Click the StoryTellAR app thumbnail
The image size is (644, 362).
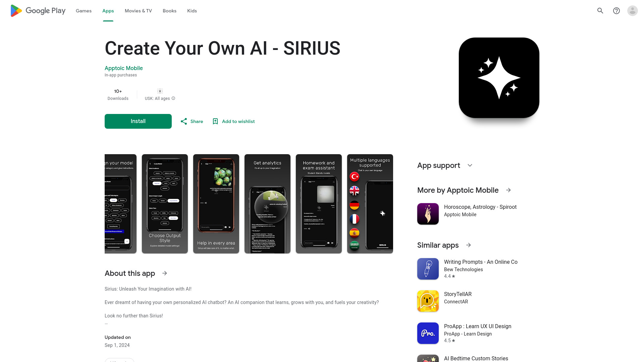428,301
